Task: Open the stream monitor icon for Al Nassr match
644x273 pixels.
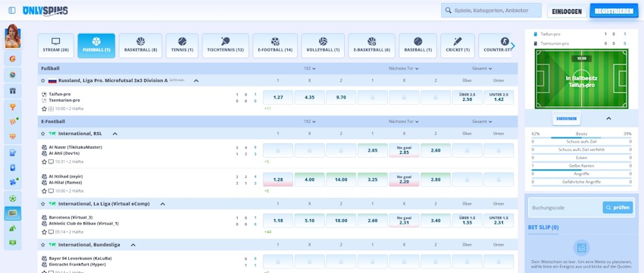Action: (51, 162)
